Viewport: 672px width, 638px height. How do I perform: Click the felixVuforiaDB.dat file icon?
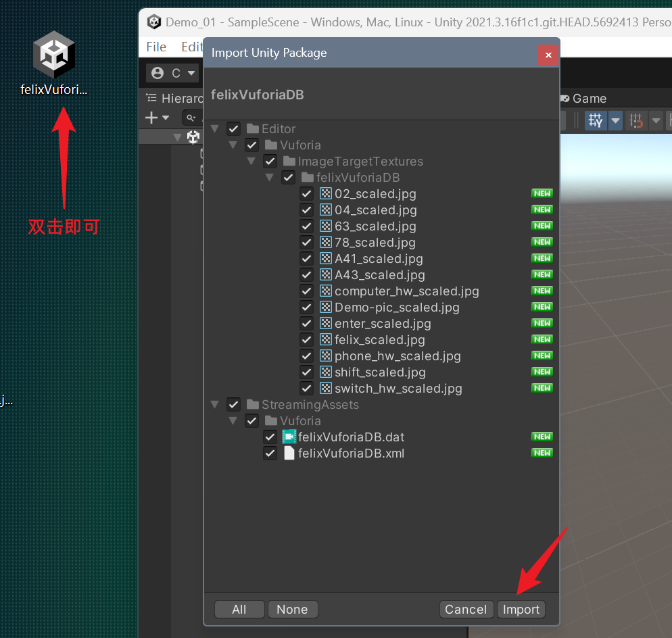[x=289, y=437]
